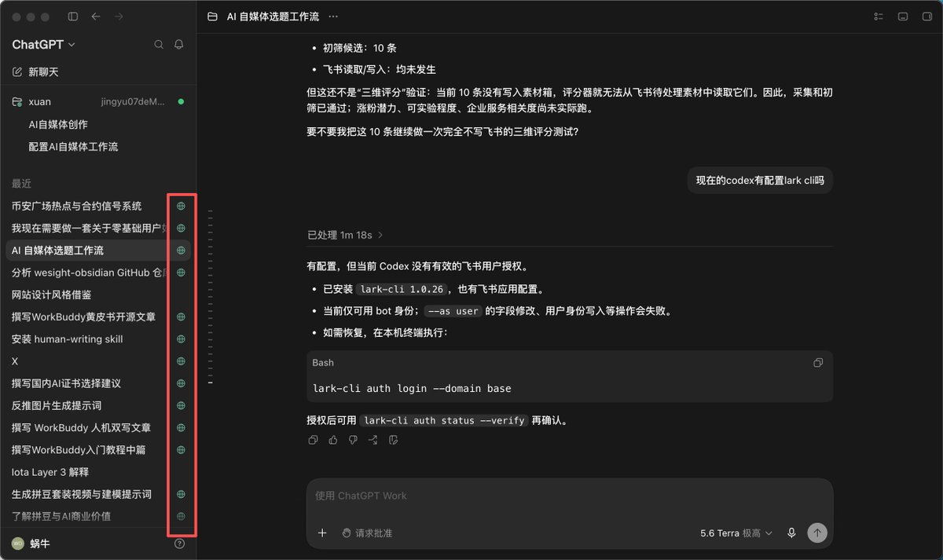Click the folder icon beside the chat title

coord(212,16)
